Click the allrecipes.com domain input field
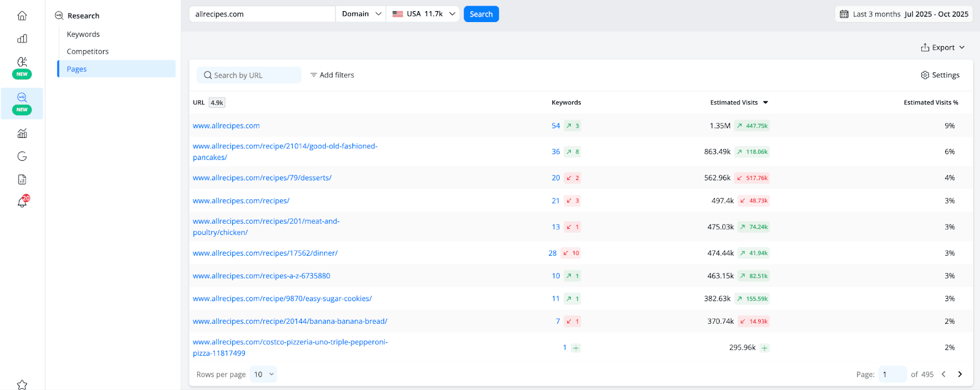 [x=262, y=14]
